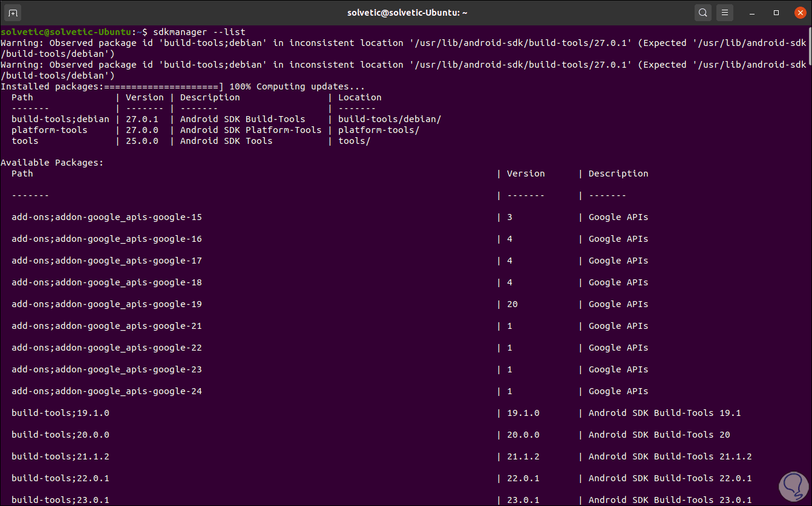The height and width of the screenshot is (506, 812).
Task: Click the terminal vertical scrollbar
Action: pyautogui.click(x=809, y=45)
